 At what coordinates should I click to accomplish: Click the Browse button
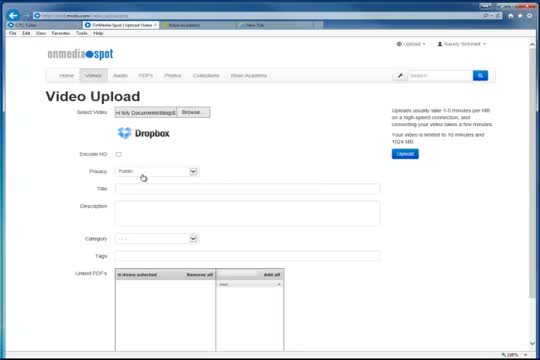pos(193,112)
